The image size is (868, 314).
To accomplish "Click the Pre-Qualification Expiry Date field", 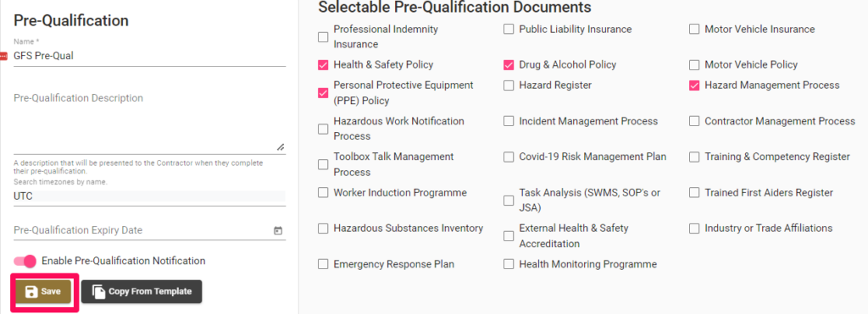I will coord(149,230).
